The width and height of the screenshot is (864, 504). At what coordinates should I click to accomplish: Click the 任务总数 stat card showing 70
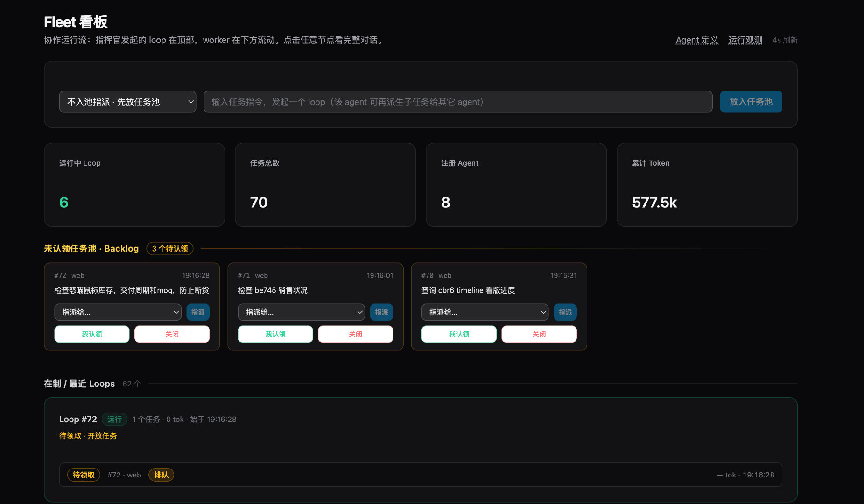point(325,185)
